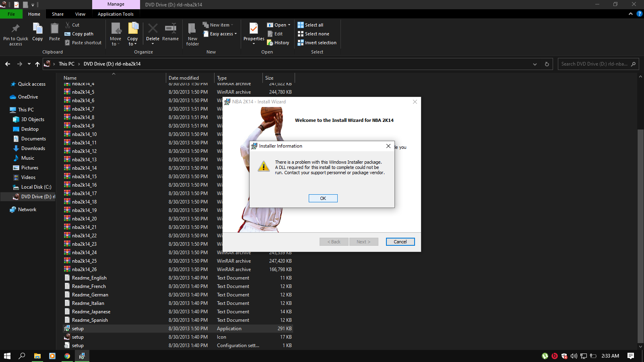This screenshot has width=644, height=362.
Task: Click Select all in ribbon
Action: 310,25
